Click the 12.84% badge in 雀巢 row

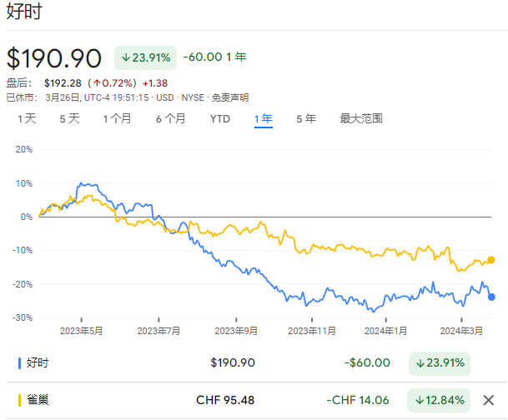[x=439, y=400]
